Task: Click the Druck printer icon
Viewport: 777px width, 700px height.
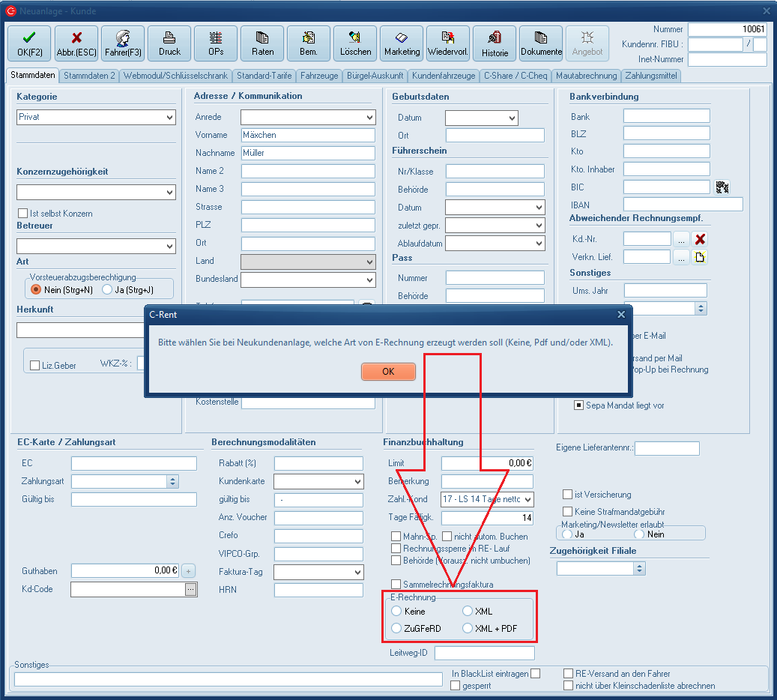Action: point(169,43)
